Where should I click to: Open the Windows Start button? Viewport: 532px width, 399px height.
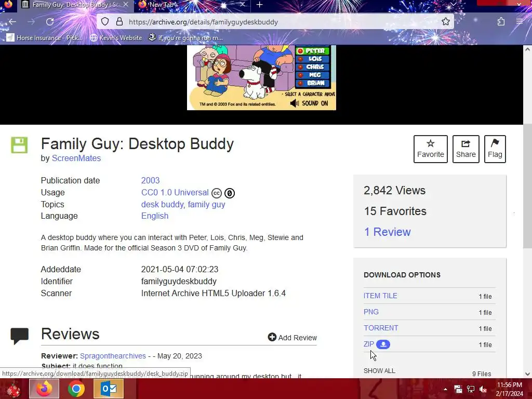click(14, 389)
